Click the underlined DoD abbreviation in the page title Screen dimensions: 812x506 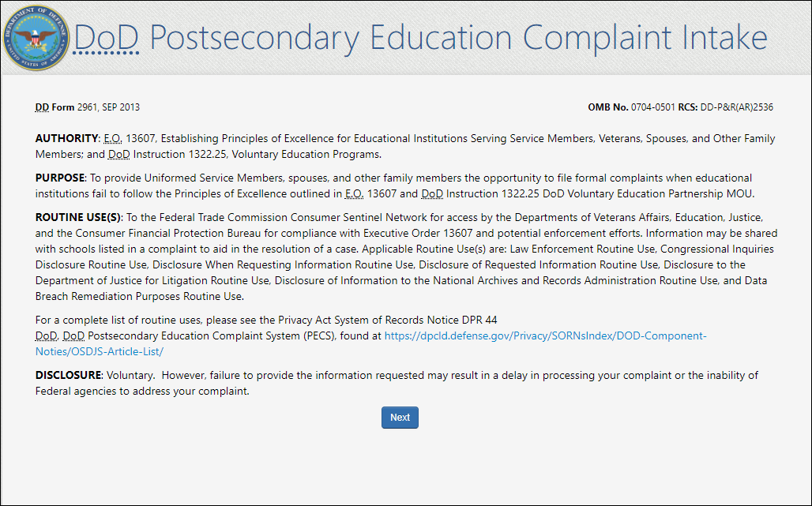[x=106, y=37]
